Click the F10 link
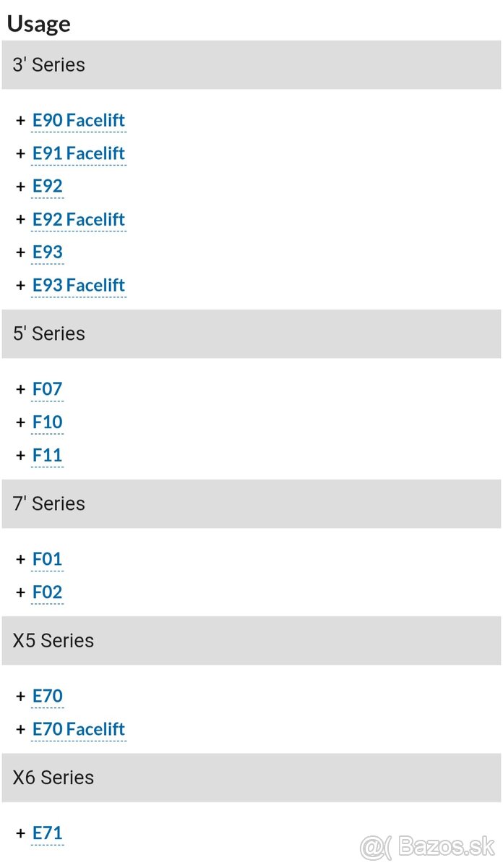Screen dimensions: 503x868 pos(48,422)
